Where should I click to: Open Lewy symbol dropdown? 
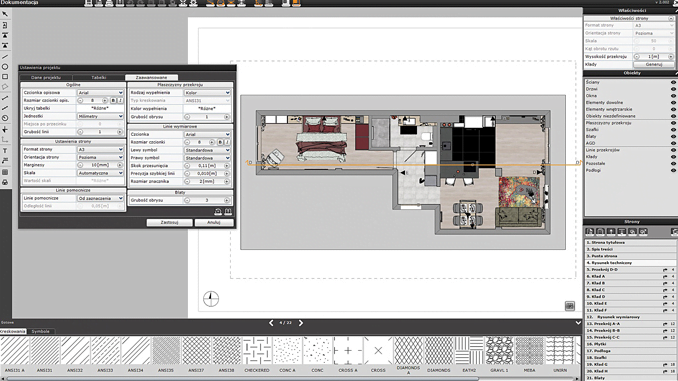[x=207, y=150]
